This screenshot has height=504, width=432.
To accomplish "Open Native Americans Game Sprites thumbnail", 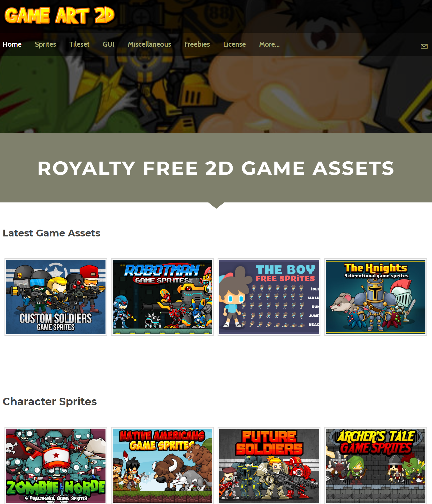I will tap(162, 466).
